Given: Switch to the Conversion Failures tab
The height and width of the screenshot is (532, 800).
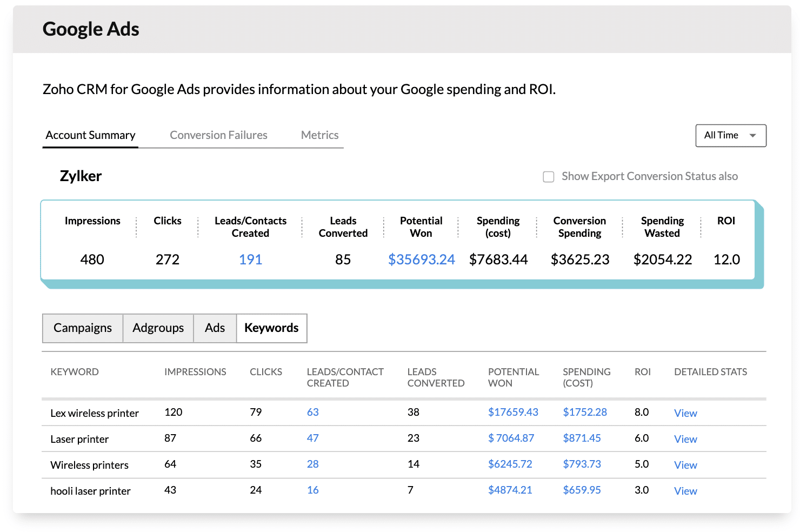Looking at the screenshot, I should [x=218, y=135].
